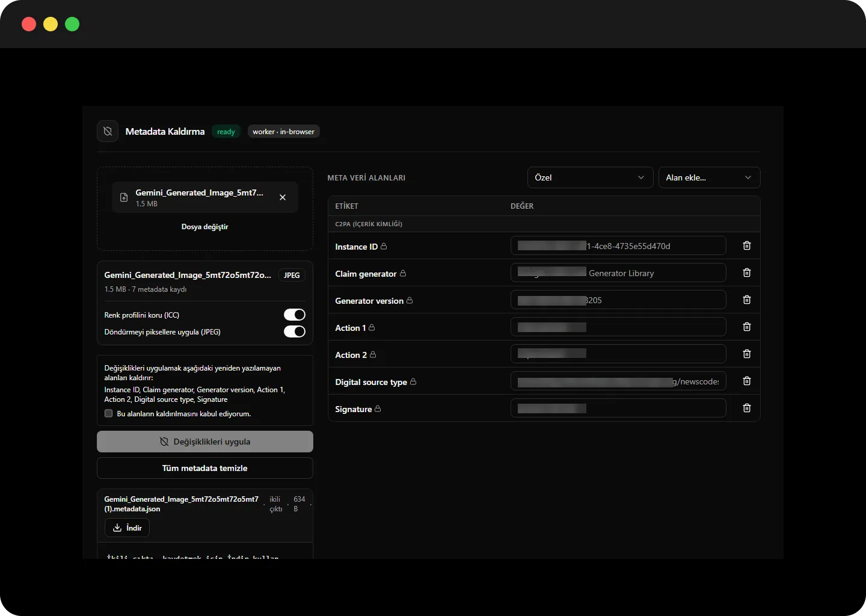Open the Özel preset dropdown
Image resolution: width=866 pixels, height=616 pixels.
click(590, 177)
